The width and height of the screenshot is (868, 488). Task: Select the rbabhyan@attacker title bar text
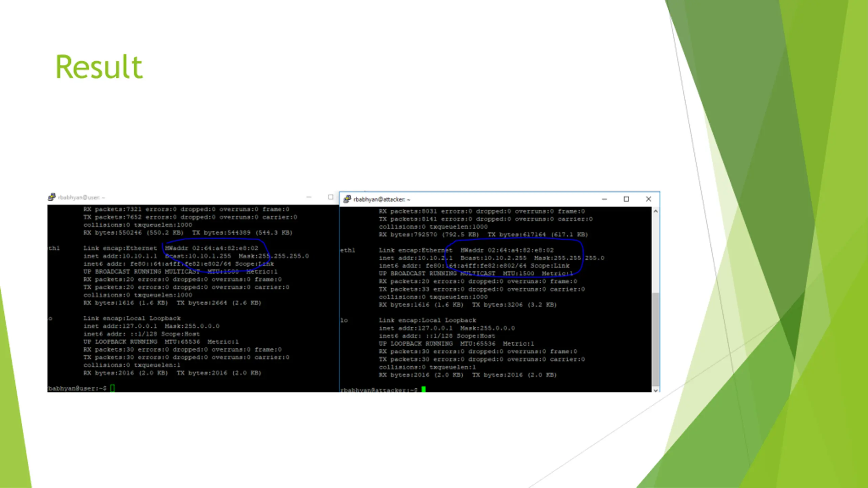point(382,200)
